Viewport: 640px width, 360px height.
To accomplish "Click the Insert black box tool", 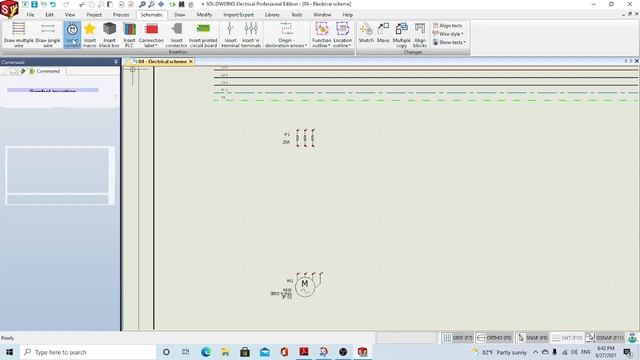I will [x=109, y=35].
